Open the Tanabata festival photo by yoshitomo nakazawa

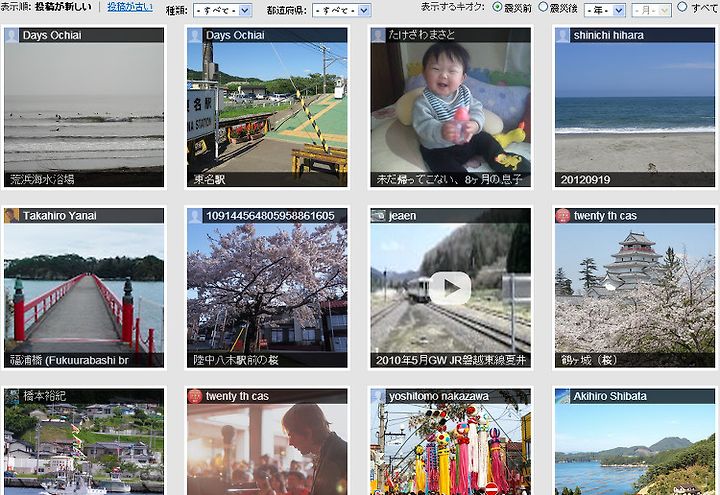[x=450, y=442]
